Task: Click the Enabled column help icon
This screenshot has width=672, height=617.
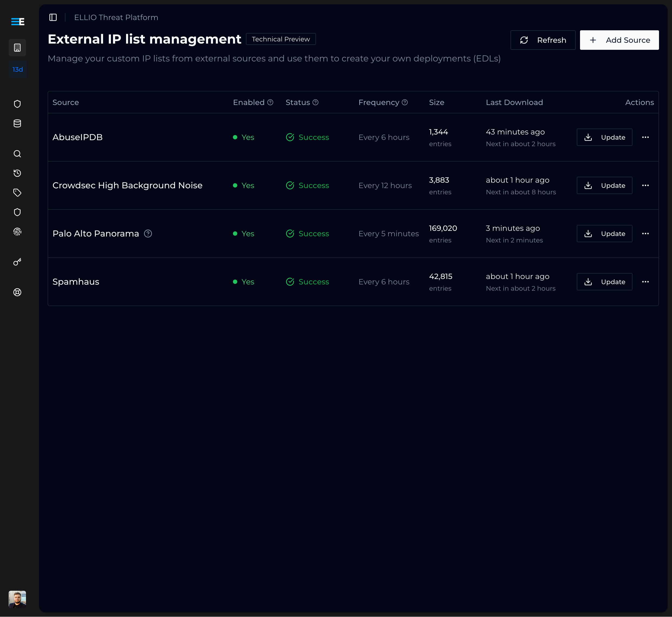Action: pos(270,103)
